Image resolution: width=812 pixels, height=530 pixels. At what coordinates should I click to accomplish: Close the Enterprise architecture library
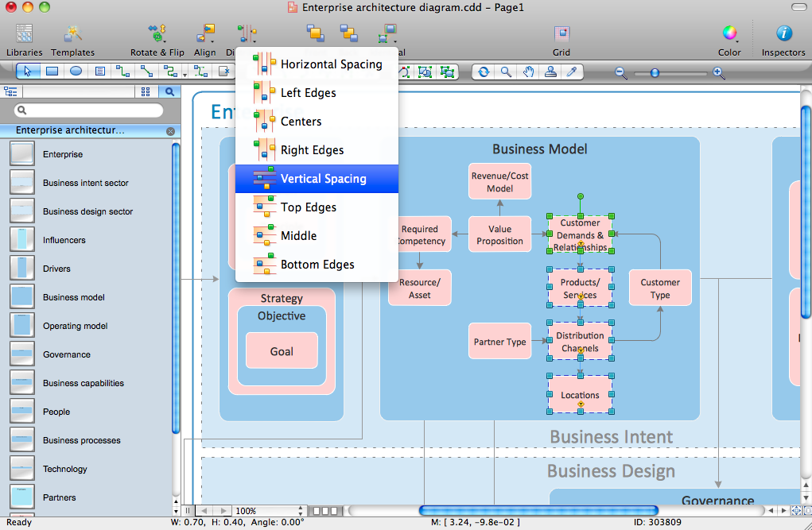pos(170,131)
